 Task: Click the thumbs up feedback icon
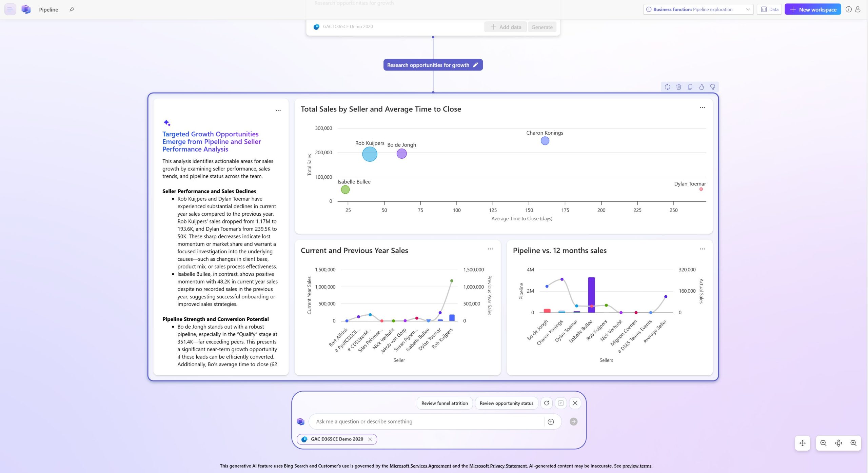[701, 87]
